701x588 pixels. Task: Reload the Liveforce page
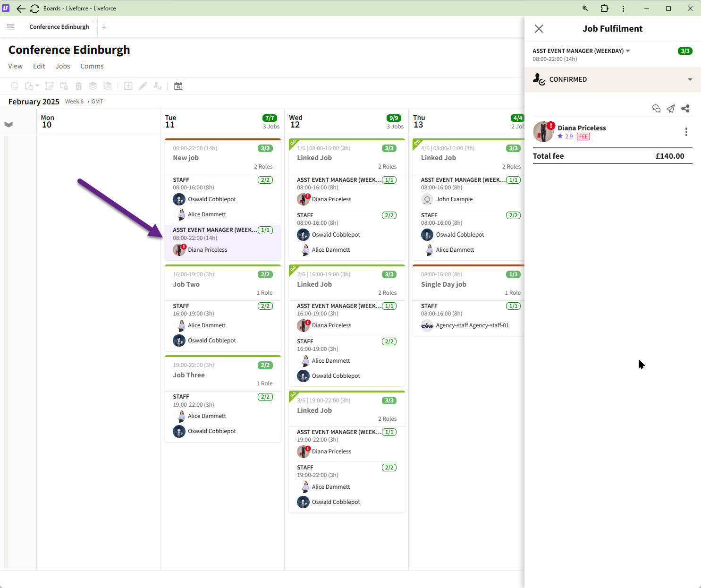click(x=34, y=9)
